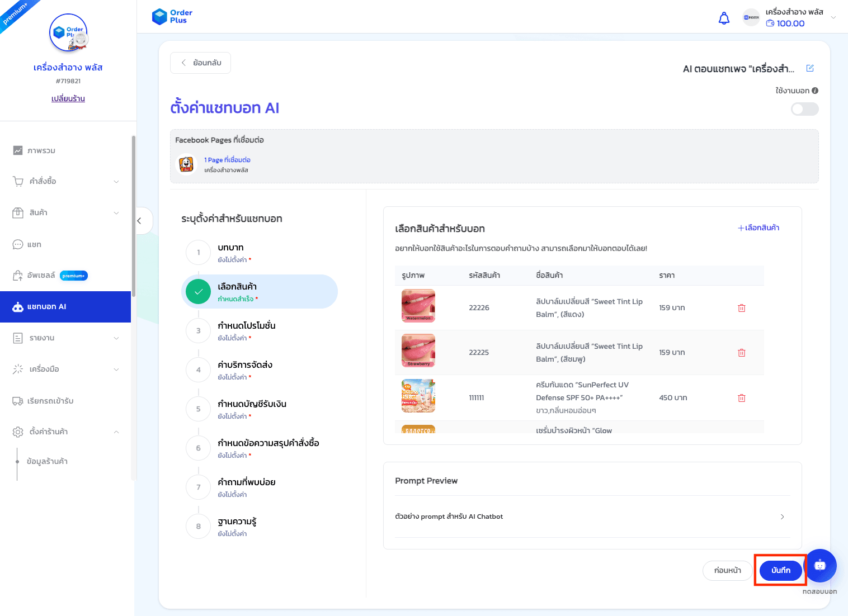Open the เรียกรถเข้ารับ pickup sidebar icon
The height and width of the screenshot is (616, 848).
tap(17, 401)
